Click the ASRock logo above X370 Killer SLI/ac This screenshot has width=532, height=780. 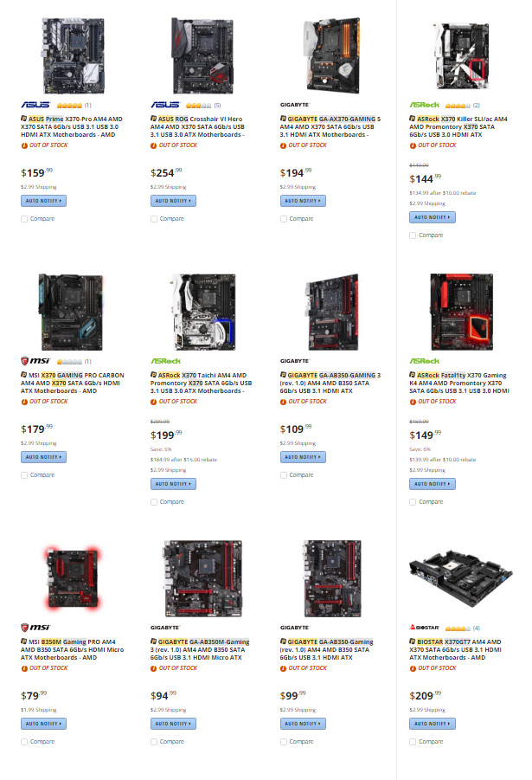point(424,105)
